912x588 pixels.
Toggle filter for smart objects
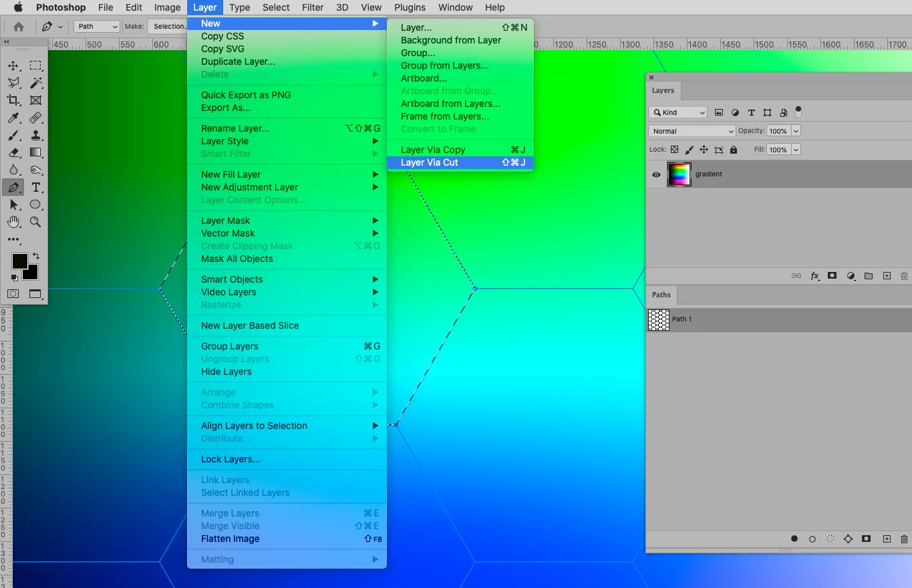(783, 112)
